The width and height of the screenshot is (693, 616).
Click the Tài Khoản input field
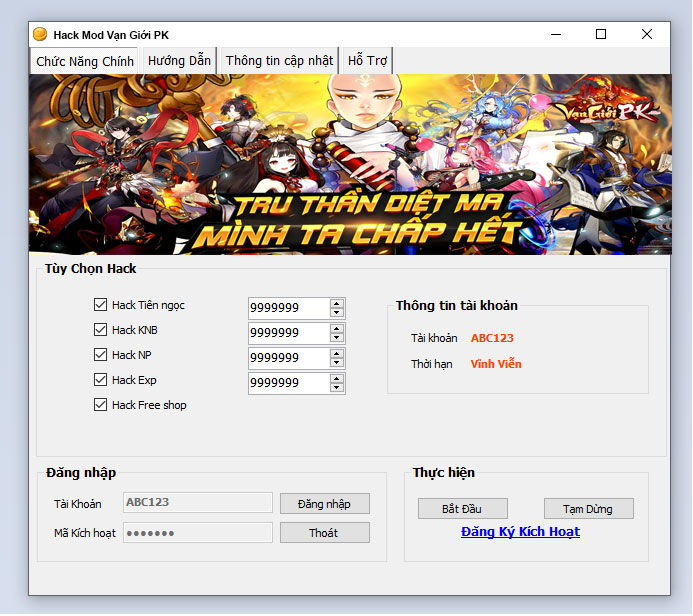(198, 502)
